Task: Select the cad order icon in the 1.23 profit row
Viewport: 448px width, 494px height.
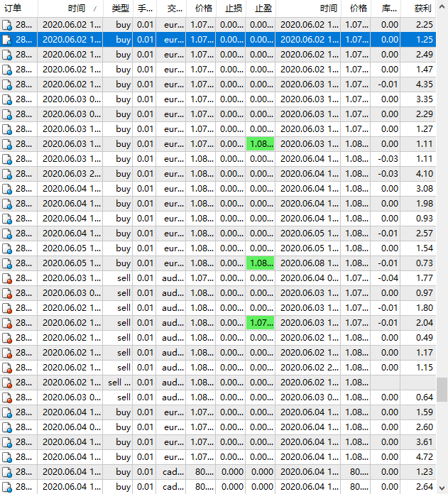Action: click(x=7, y=472)
